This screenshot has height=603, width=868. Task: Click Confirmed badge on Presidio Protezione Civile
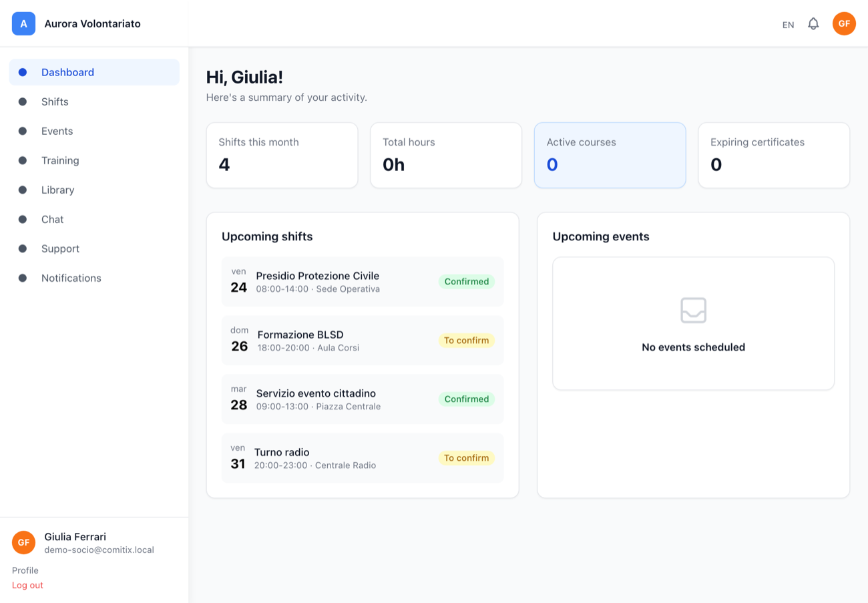pyautogui.click(x=467, y=282)
